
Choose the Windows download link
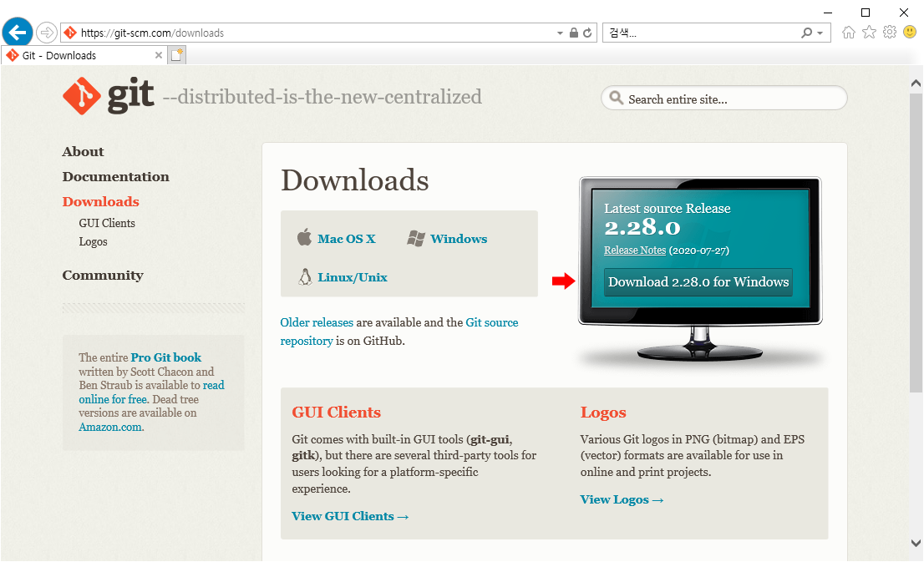(x=459, y=239)
